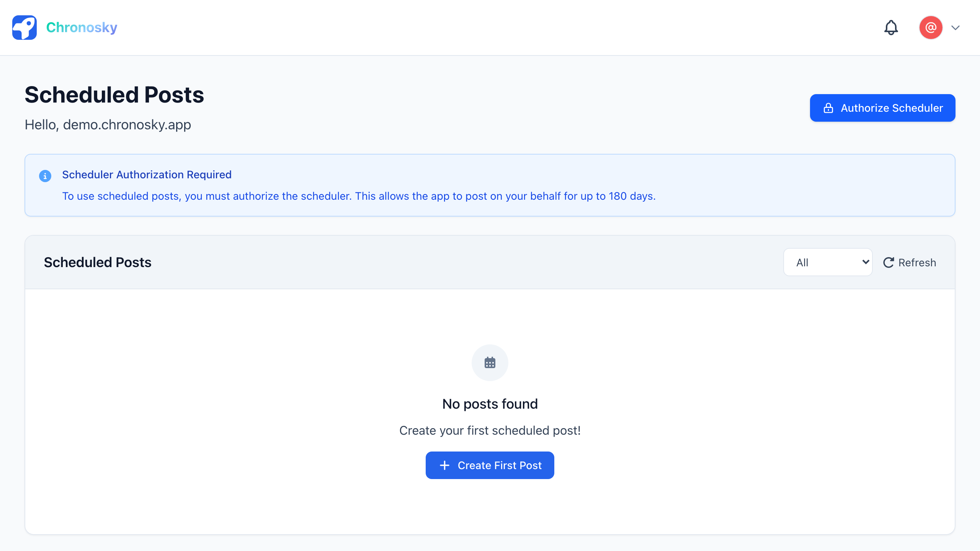Click the plus icon on Create First Post

(444, 465)
